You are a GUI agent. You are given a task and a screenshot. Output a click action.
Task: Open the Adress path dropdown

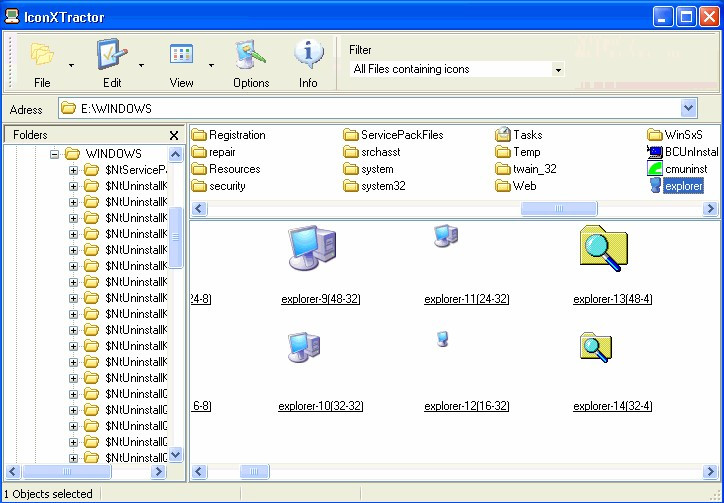tap(688, 109)
